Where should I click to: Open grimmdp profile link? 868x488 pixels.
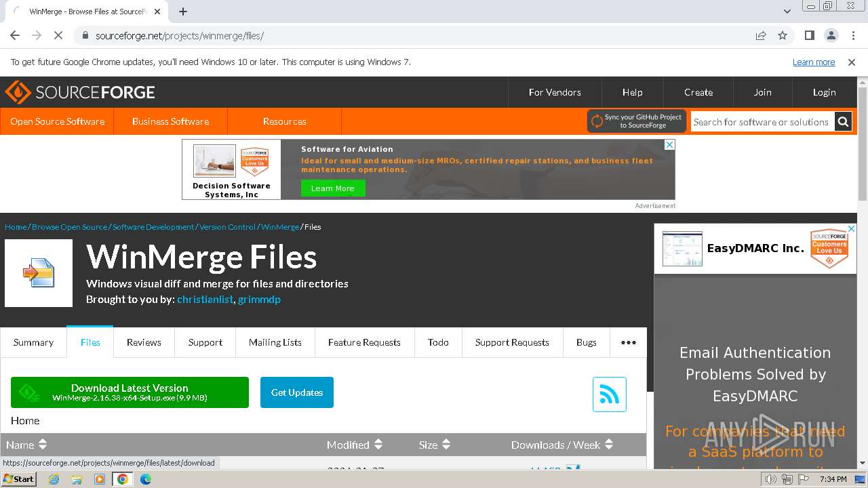[x=259, y=299]
